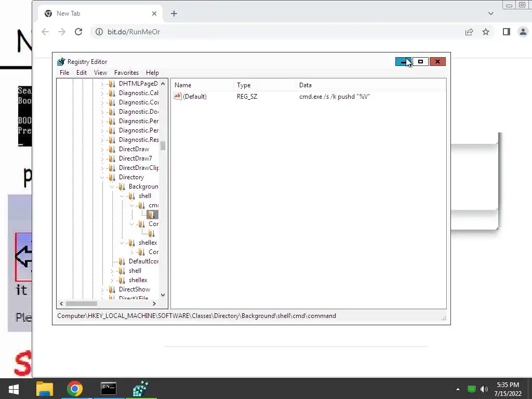This screenshot has height=399, width=532.
Task: Collapse the Background key
Action: (112, 187)
